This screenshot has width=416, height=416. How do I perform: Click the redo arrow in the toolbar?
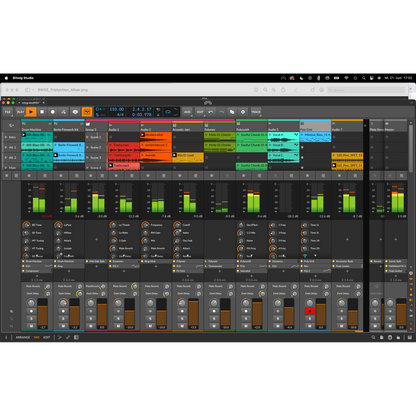point(221,112)
